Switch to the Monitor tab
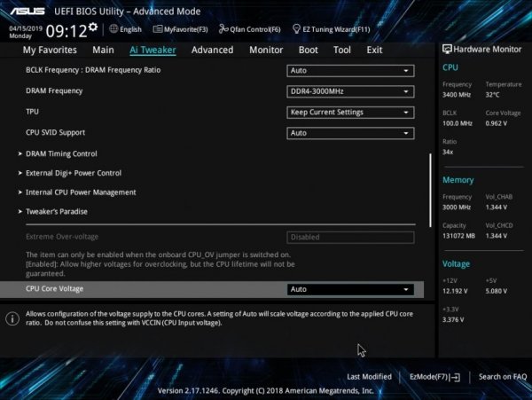 click(266, 50)
